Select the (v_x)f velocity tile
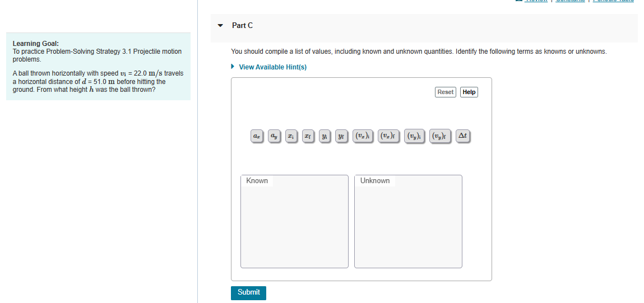The image size is (644, 303). coord(388,136)
